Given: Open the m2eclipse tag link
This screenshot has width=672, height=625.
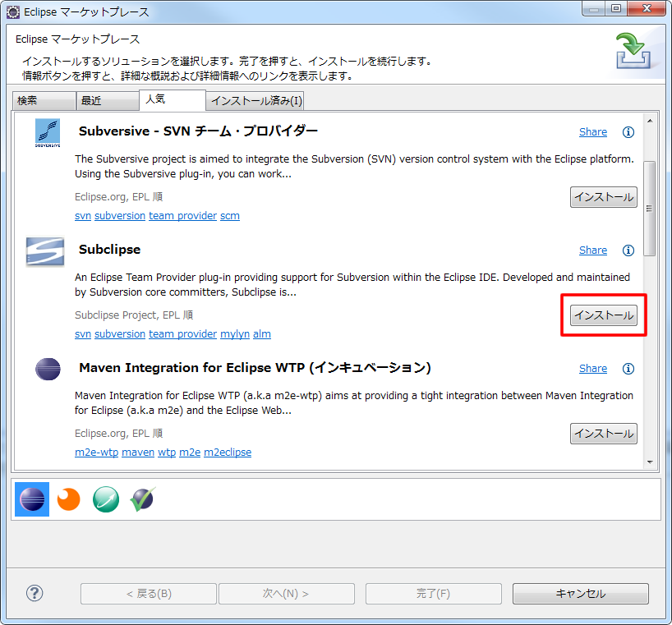Looking at the screenshot, I should click(228, 452).
